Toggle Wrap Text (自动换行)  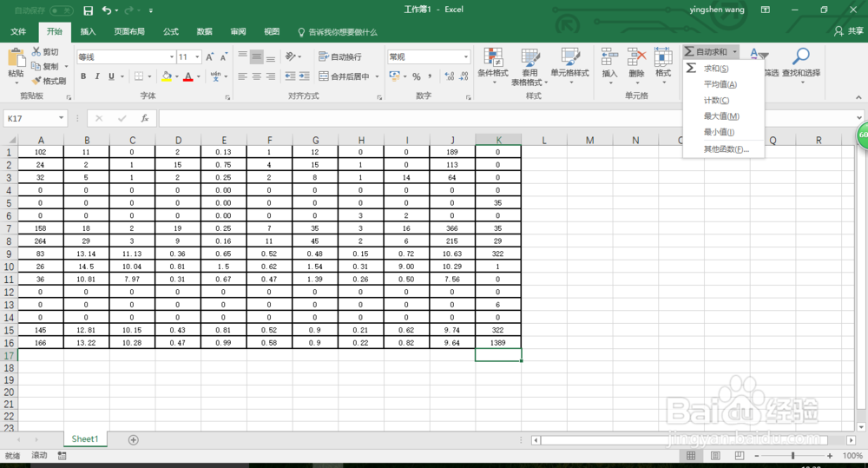click(x=340, y=56)
